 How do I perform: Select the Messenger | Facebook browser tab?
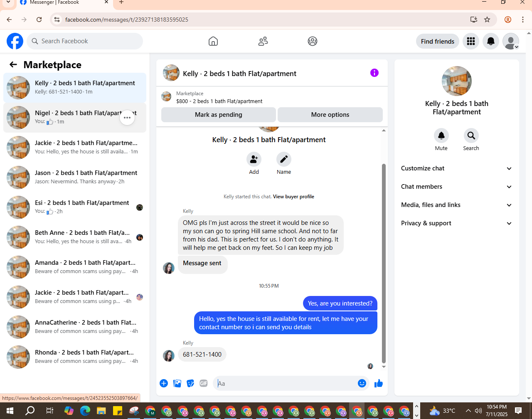[x=64, y=2]
